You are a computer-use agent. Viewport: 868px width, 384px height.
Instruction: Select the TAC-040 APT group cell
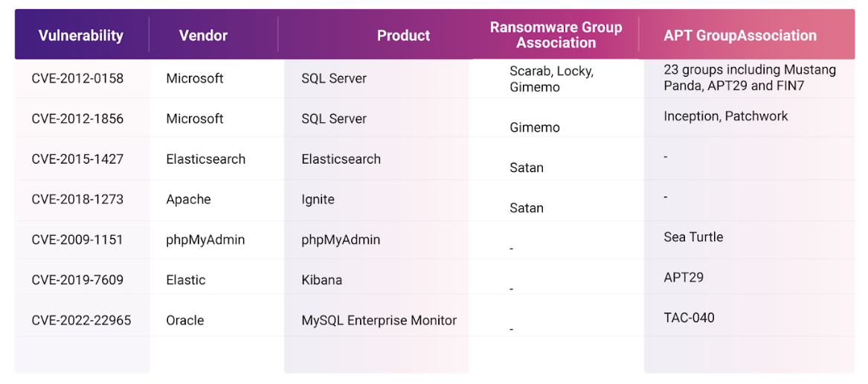point(689,318)
